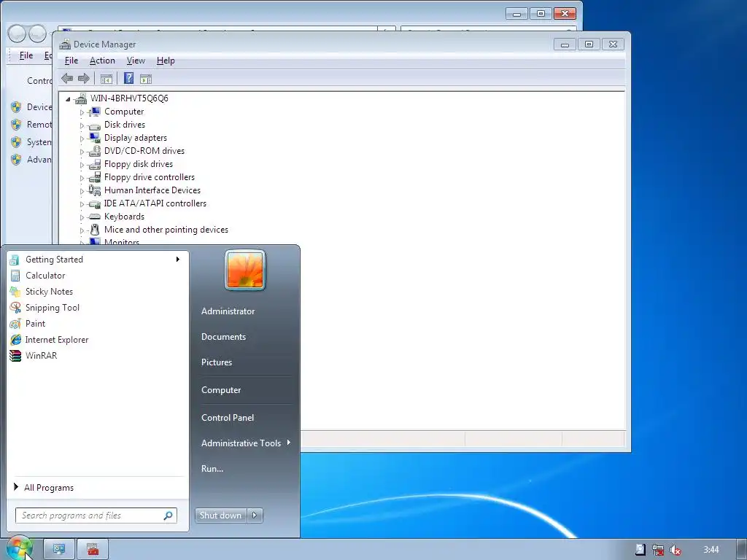This screenshot has height=560, width=747.
Task: Select the DVD/CD-ROM drives icon
Action: [95, 151]
